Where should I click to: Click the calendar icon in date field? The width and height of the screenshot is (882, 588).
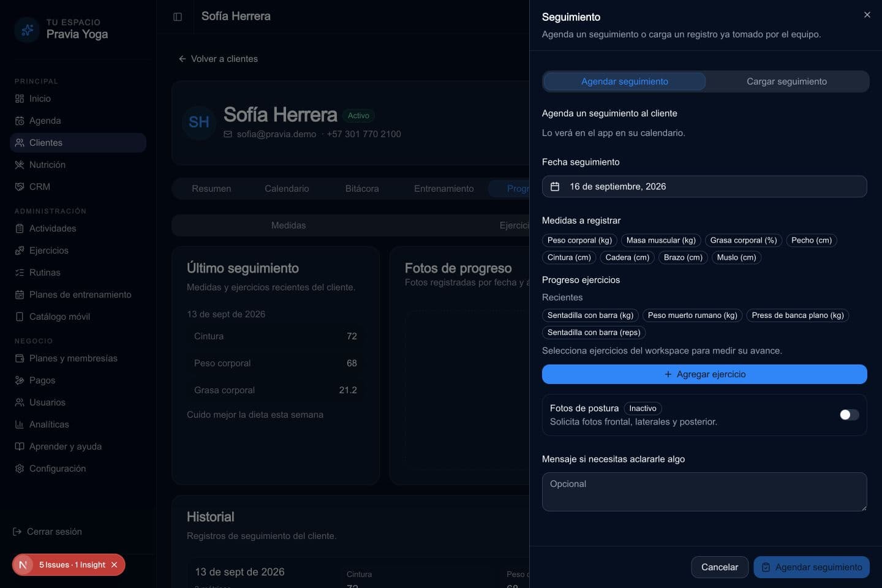[x=555, y=186]
